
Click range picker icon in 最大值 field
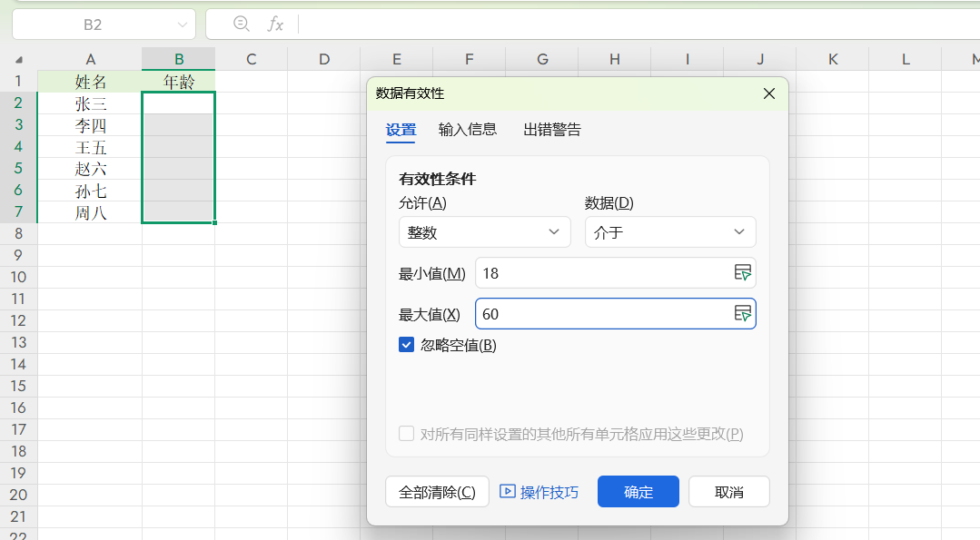742,313
